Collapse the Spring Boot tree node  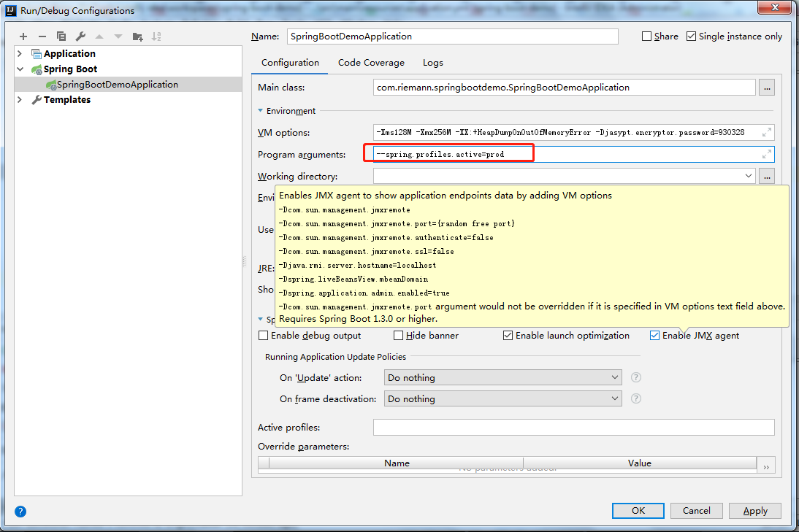(x=20, y=69)
